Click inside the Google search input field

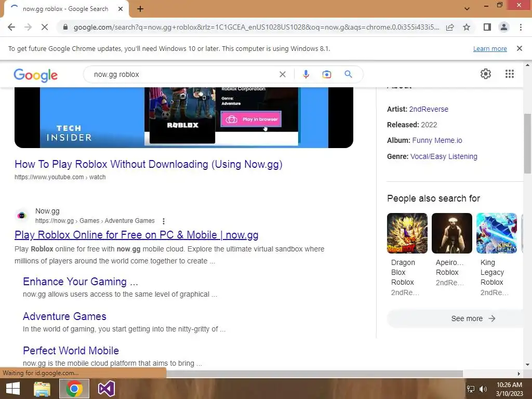[x=183, y=74]
